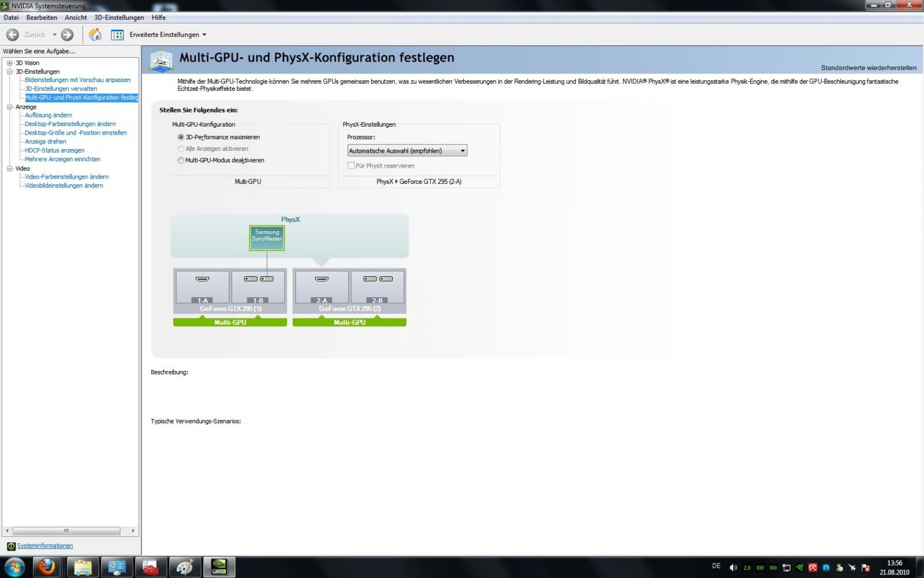Open Paint from the taskbar

point(185,567)
